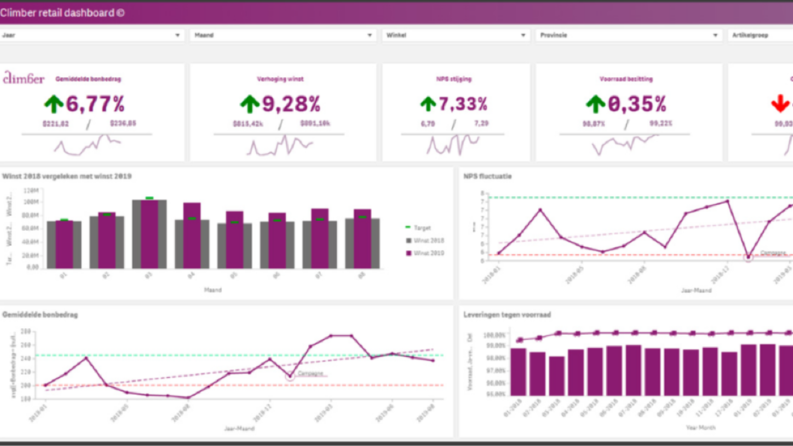The height and width of the screenshot is (446, 793).
Task: Open the Maand filter dropdown
Action: pos(283,35)
